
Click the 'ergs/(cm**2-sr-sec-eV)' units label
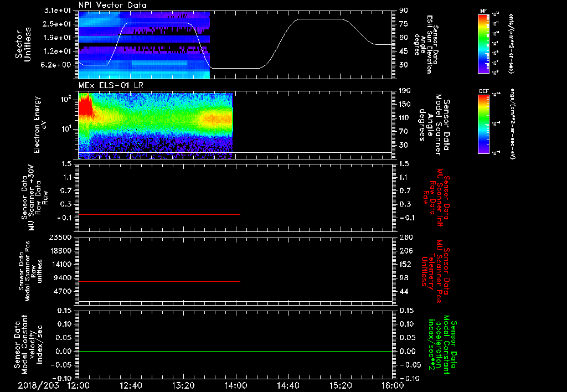pos(512,123)
